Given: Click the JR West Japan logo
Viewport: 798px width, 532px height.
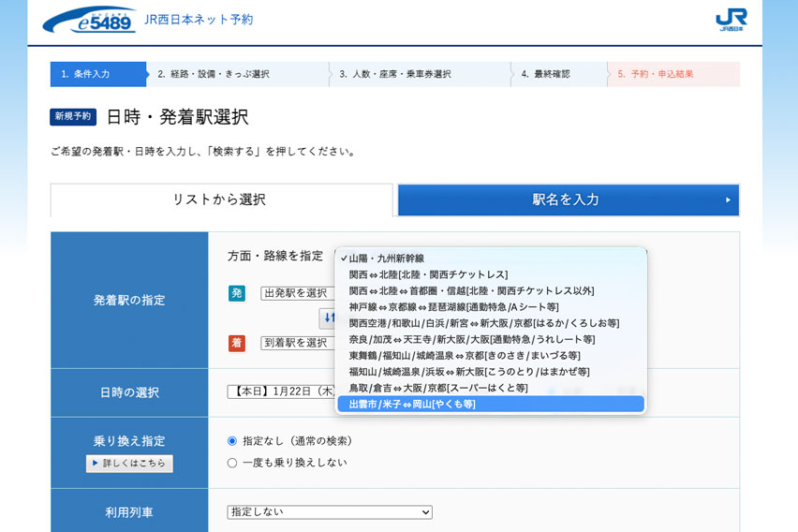Looking at the screenshot, I should click(731, 20).
